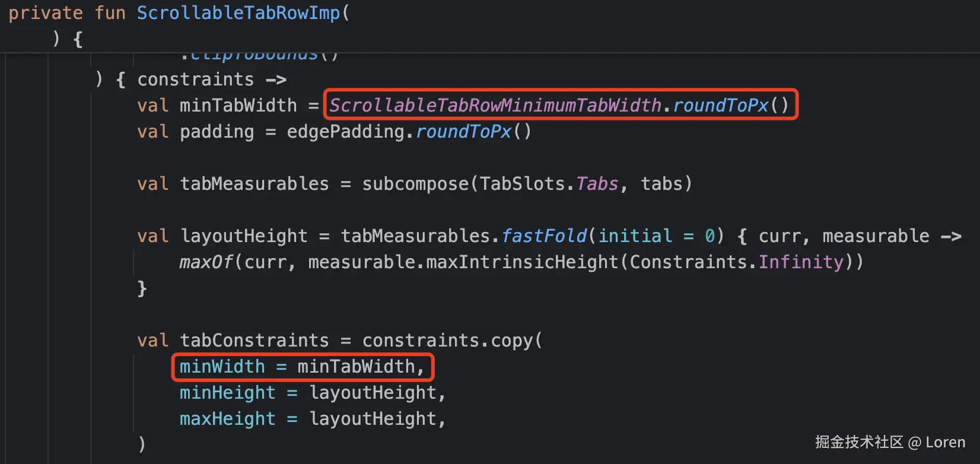Click the subcompose function call

coord(415,184)
